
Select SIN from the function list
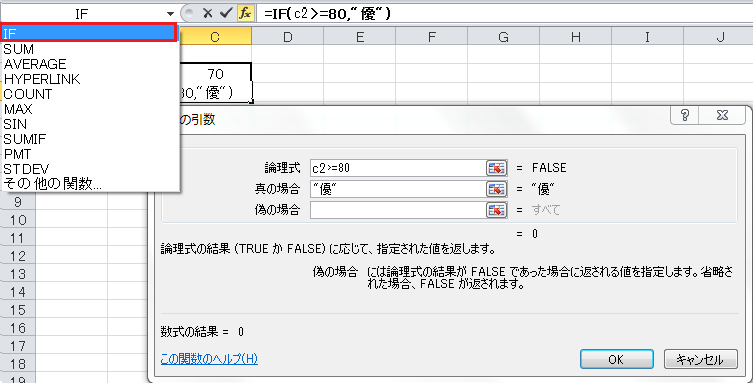tap(90, 124)
